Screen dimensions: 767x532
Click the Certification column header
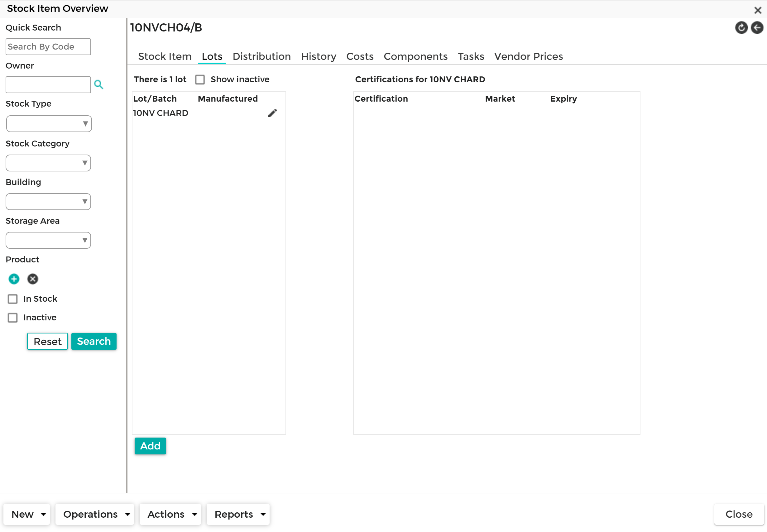click(x=381, y=99)
